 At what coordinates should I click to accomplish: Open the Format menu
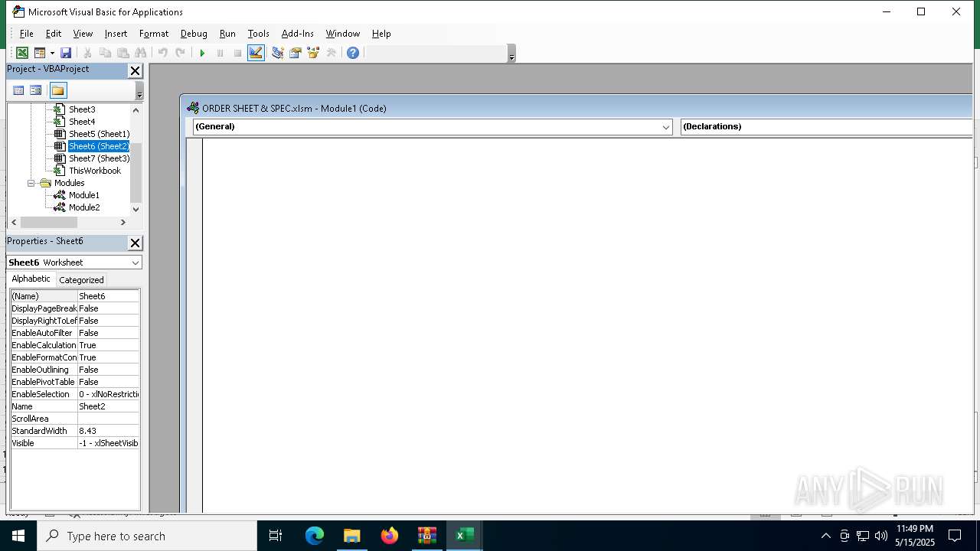[154, 34]
